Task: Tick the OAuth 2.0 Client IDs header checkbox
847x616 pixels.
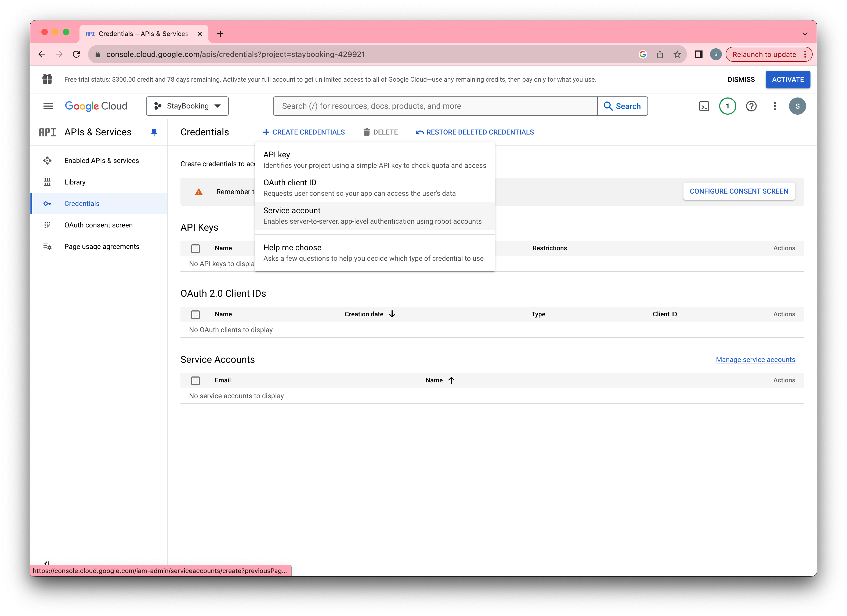Action: click(x=195, y=314)
